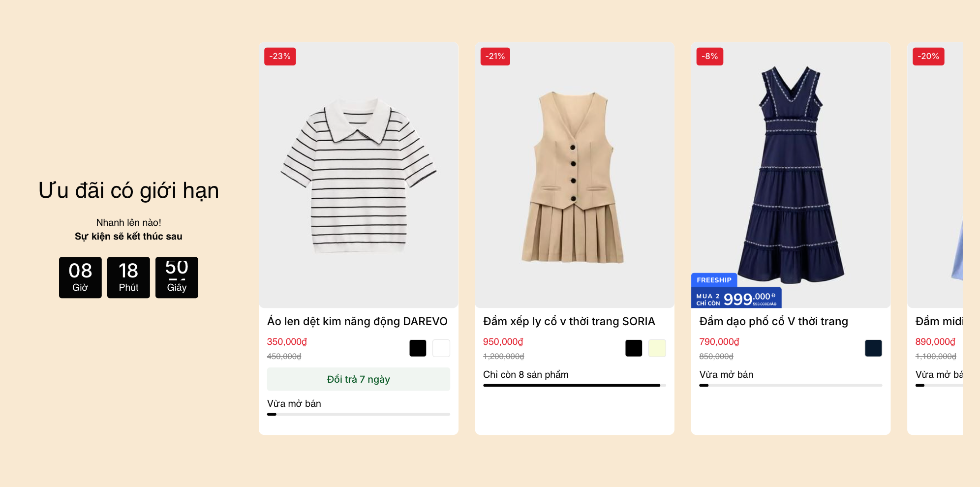Click the -23% discount badge
The width and height of the screenshot is (980, 487).
280,57
